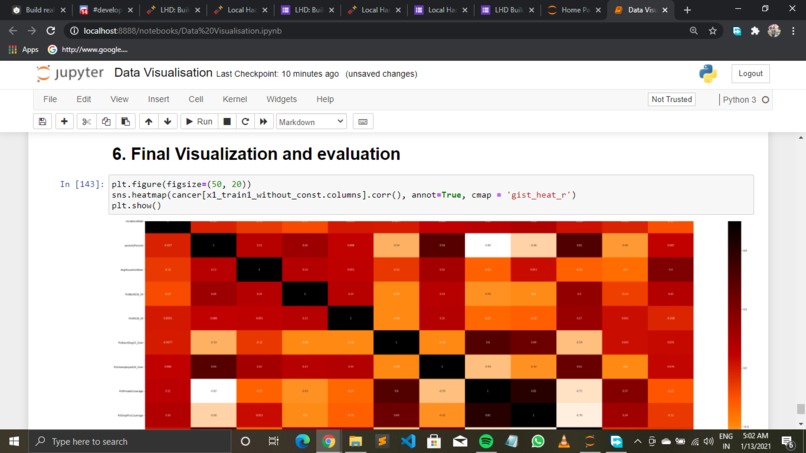
Task: Open the Insert menu
Action: (158, 99)
